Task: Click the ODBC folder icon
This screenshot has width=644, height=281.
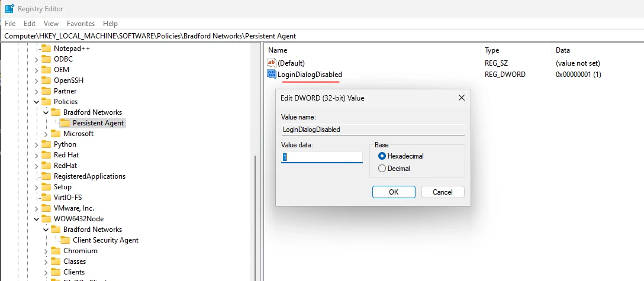Action: [x=46, y=59]
